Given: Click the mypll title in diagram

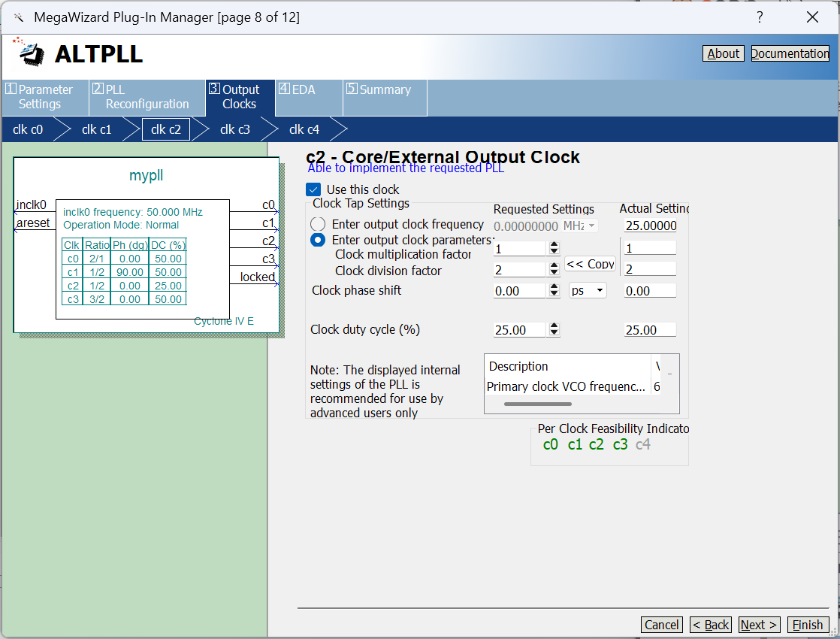Looking at the screenshot, I should tap(147, 175).
